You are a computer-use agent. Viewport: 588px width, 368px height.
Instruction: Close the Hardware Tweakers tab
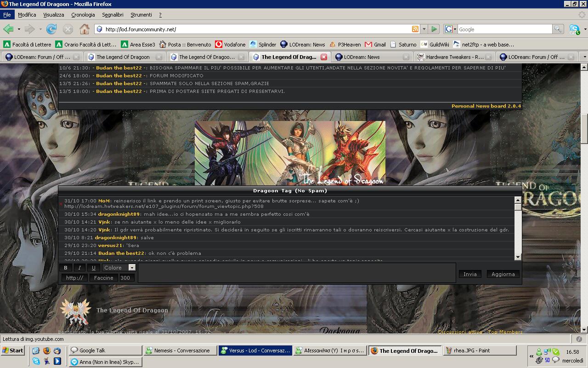pyautogui.click(x=488, y=57)
